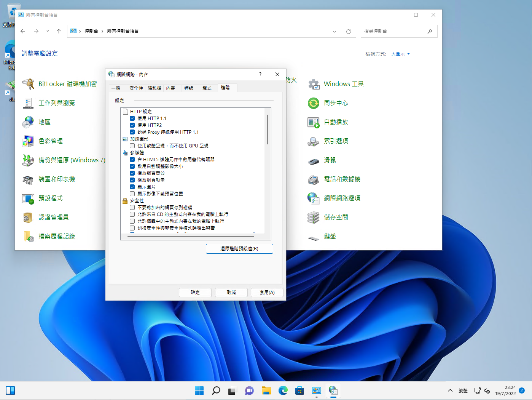Click the 還原進階預設值(R) button
The height and width of the screenshot is (400, 532).
239,249
